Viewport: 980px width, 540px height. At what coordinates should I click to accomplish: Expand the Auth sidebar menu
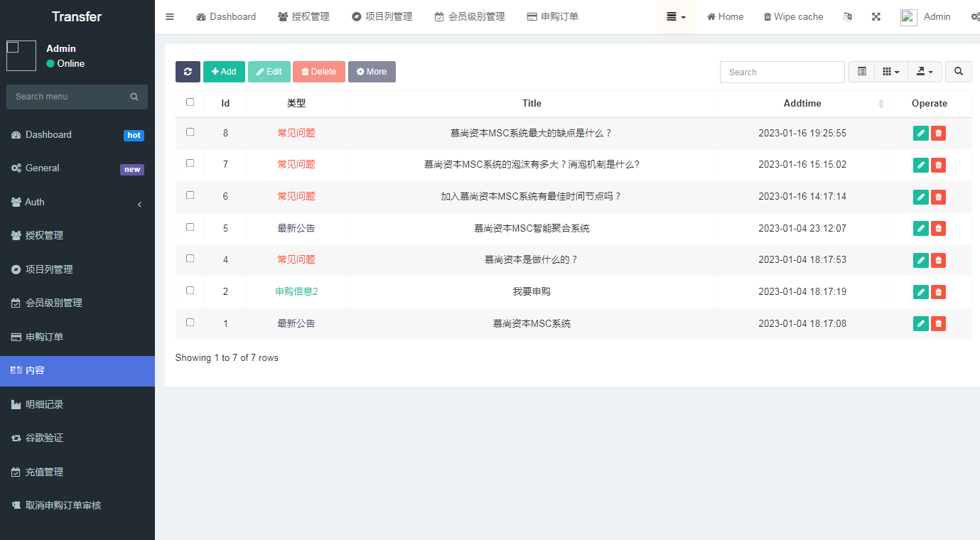point(77,202)
